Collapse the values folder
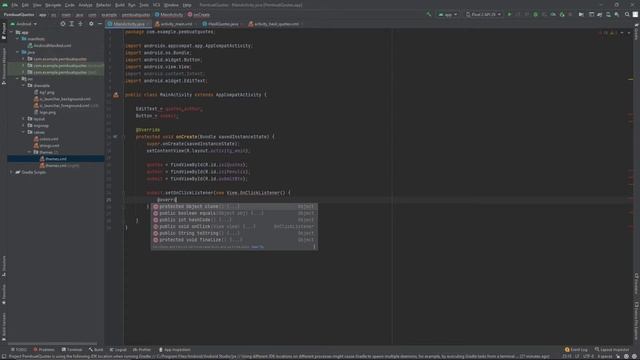640x360 pixels. click(24, 132)
